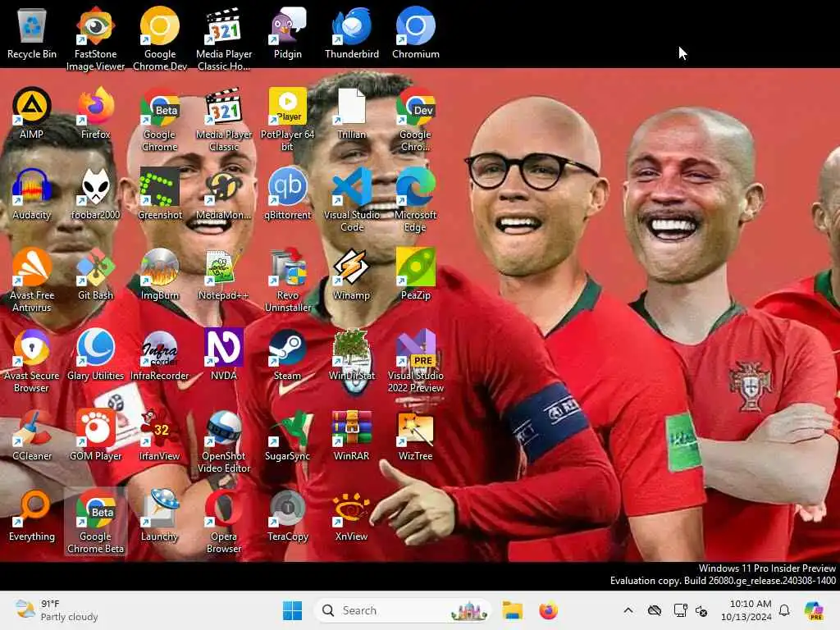Open Media Player Classic icon in second row
Viewport: 840px width, 630px height.
click(x=224, y=119)
